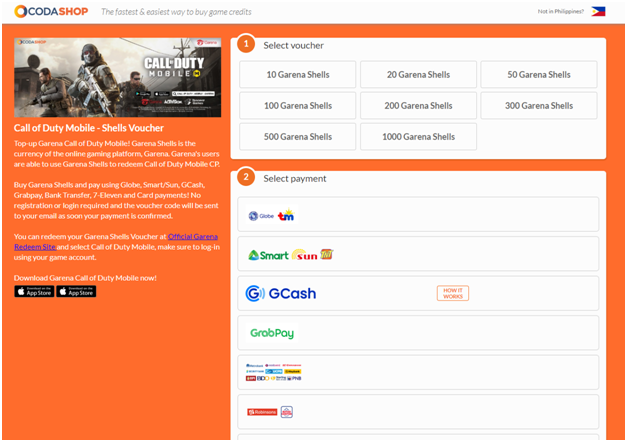Click the Philippines flag icon
This screenshot has height=442, width=628.
(598, 12)
